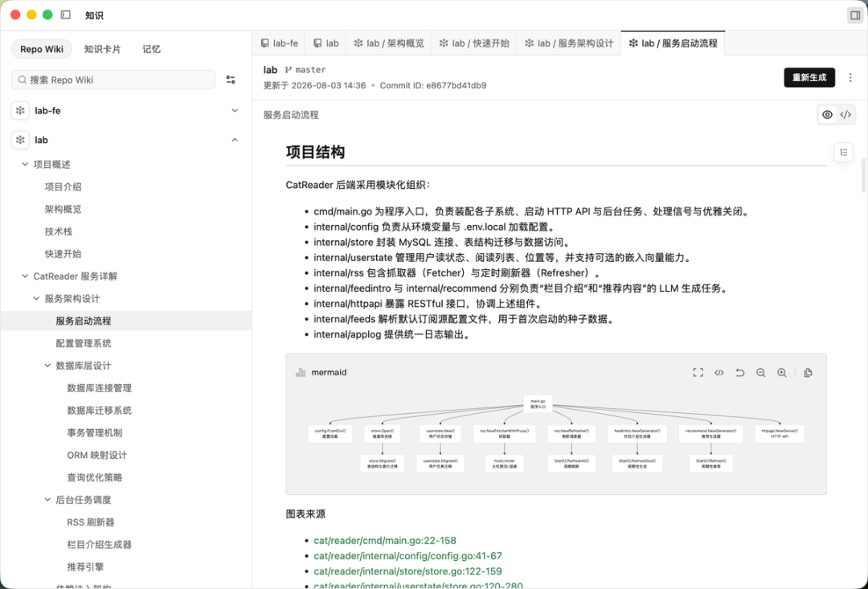Collapse the 后台任务调度 node
This screenshot has height=589, width=868.
(47, 499)
